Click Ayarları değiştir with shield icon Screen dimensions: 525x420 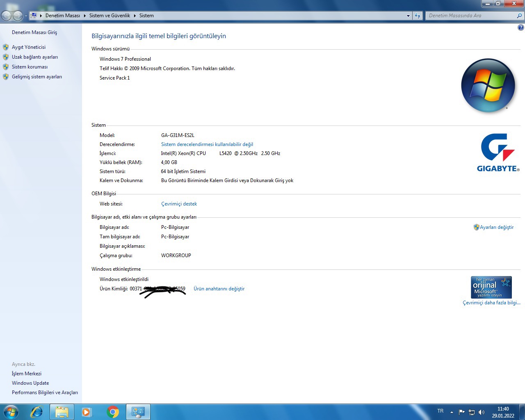tap(493, 227)
